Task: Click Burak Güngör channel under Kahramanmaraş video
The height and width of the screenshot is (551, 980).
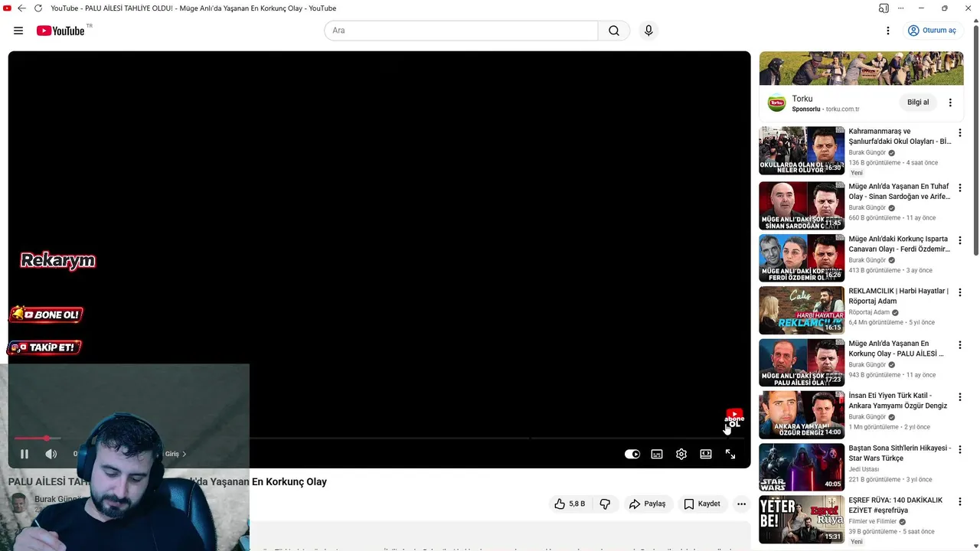Action: click(x=867, y=153)
